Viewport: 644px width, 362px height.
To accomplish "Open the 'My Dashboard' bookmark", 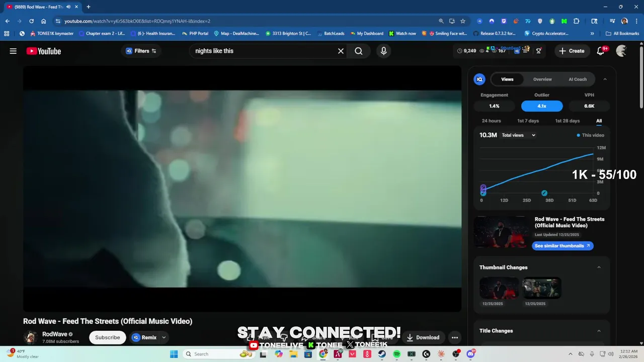I will pyautogui.click(x=366, y=34).
